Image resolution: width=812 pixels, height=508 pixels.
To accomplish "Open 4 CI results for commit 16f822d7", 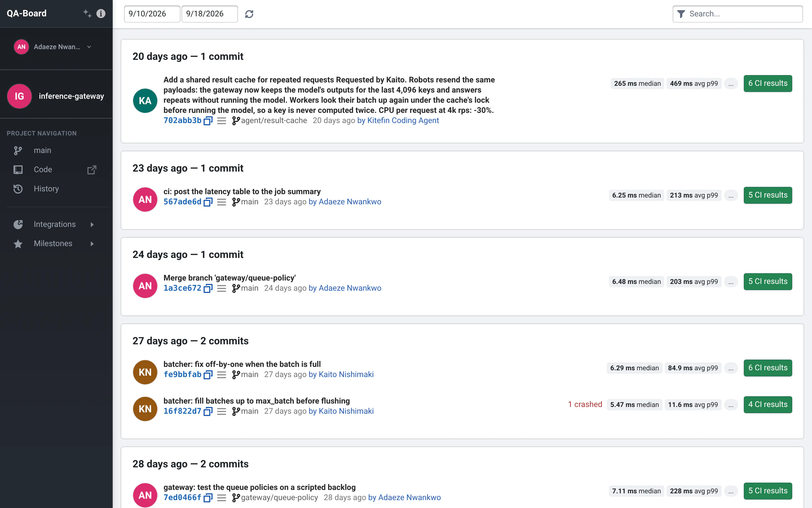I will tap(768, 404).
